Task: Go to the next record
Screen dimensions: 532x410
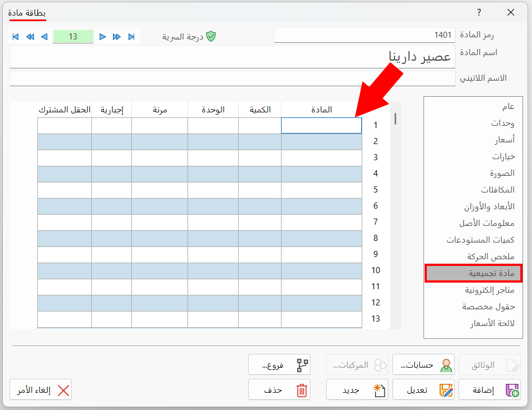Action: (102, 37)
